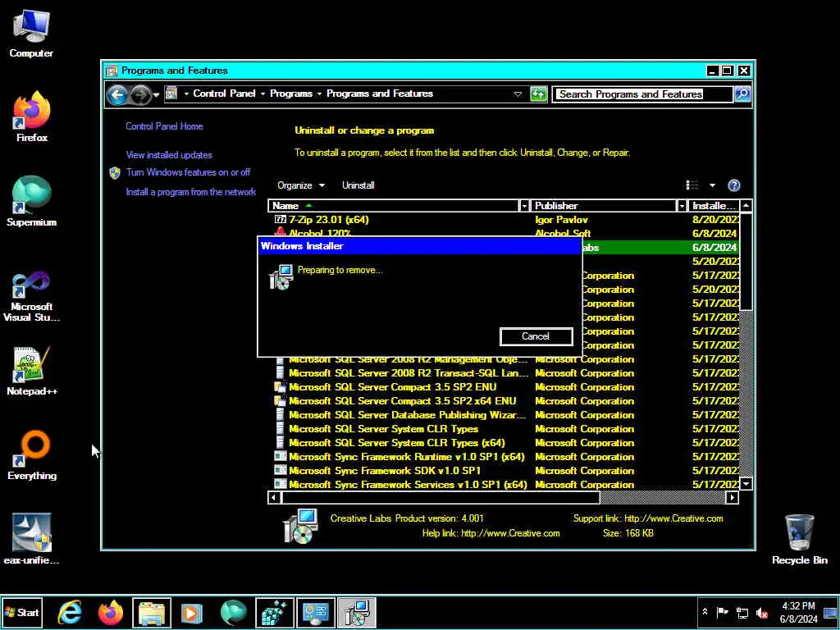Open the media player taskbar icon
840x630 pixels.
point(192,612)
